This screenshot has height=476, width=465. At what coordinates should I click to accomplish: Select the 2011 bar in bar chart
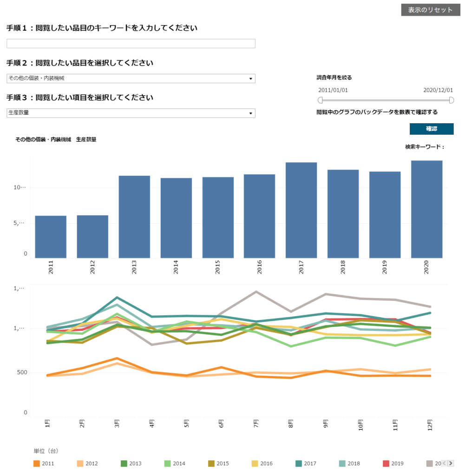(51, 237)
